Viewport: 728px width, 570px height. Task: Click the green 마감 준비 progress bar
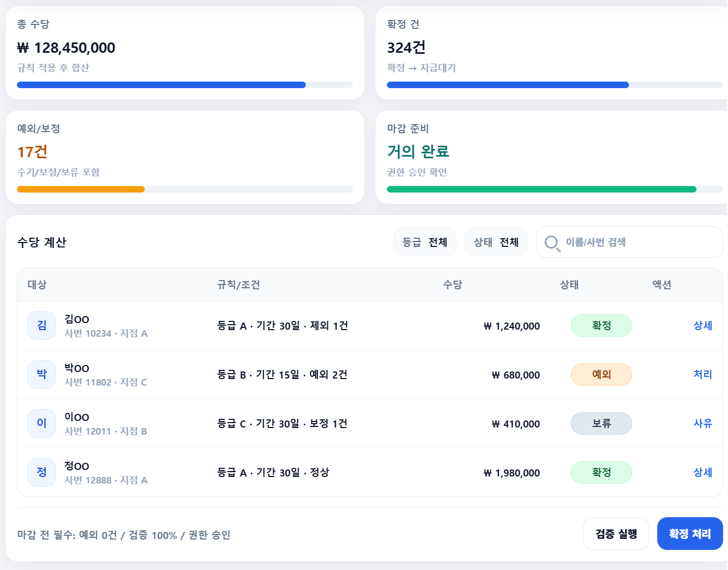pyautogui.click(x=555, y=189)
